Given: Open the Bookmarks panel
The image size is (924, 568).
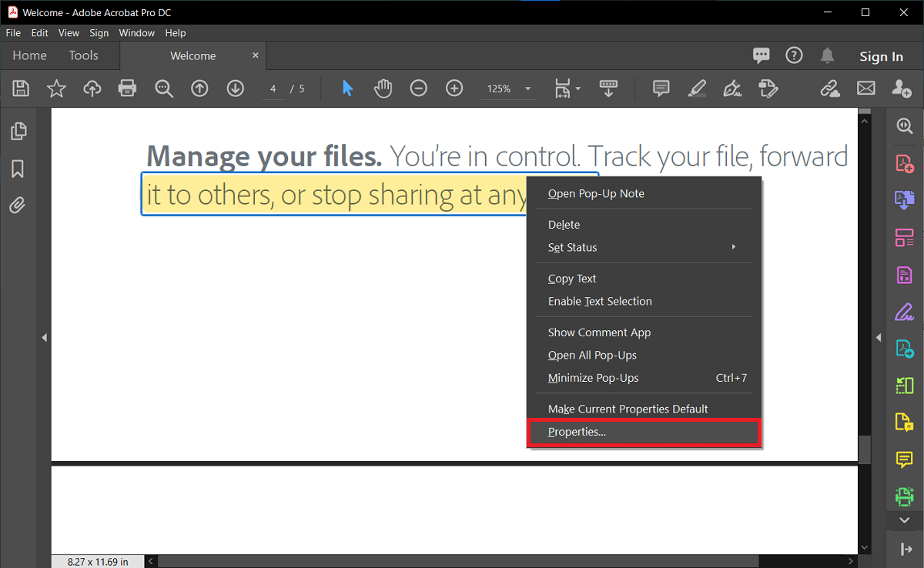Looking at the screenshot, I should pyautogui.click(x=18, y=169).
